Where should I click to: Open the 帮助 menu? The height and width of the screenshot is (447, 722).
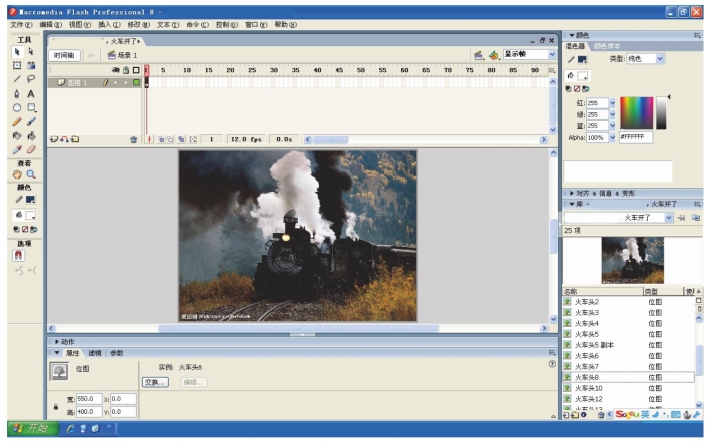coord(285,24)
